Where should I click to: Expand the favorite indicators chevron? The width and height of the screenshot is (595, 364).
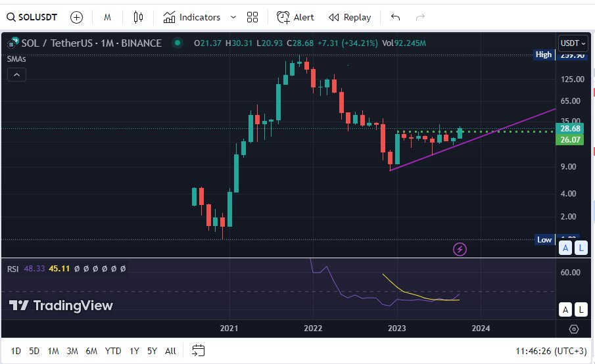tap(233, 17)
